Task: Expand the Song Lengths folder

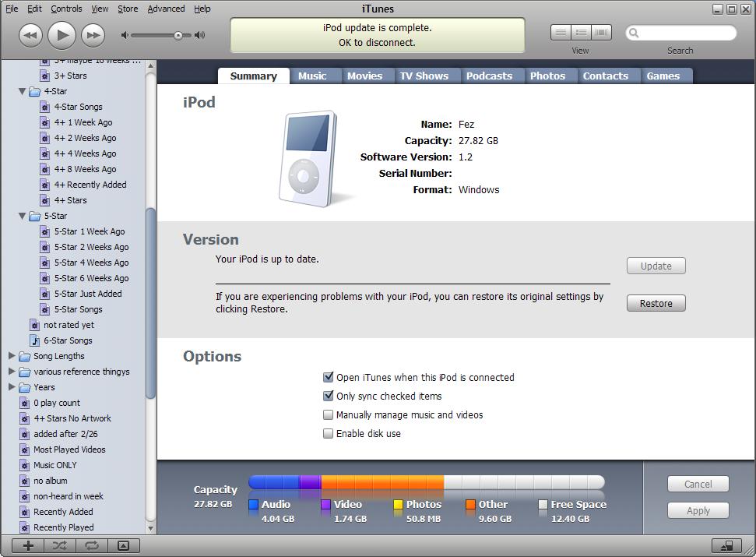Action: (12, 356)
